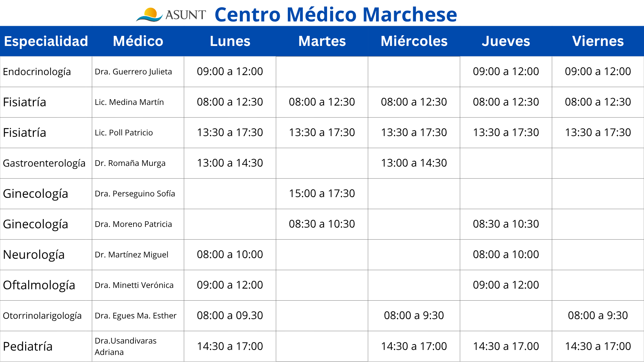Select Lic. Poll Patricio's Monday schedule
Image resolution: width=644 pixels, height=362 pixels.
point(230,133)
